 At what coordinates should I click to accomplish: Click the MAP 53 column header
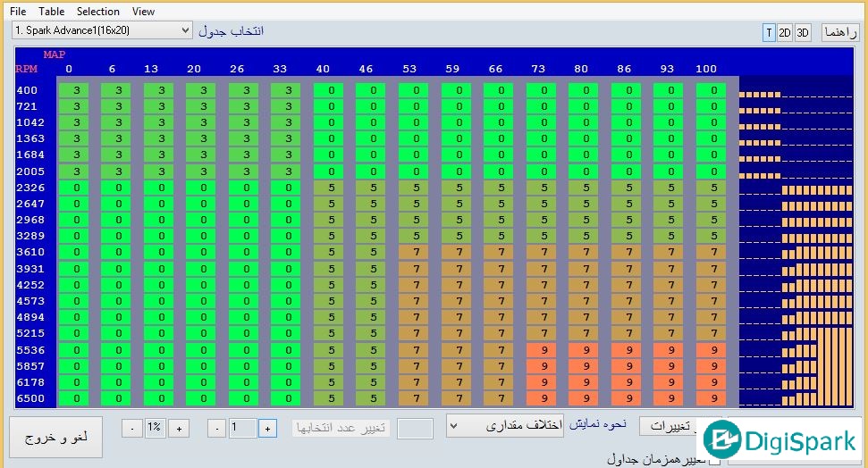409,69
